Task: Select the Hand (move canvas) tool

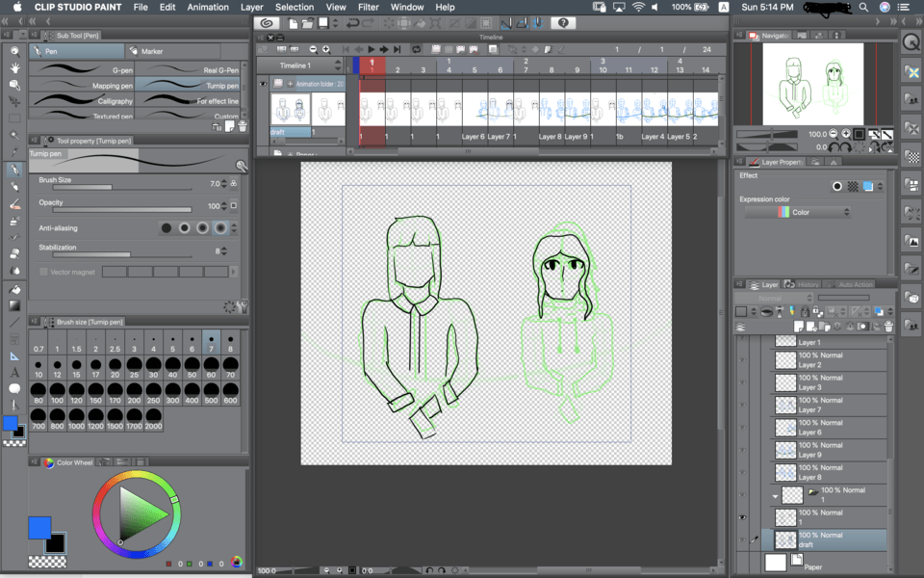Action: [14, 67]
